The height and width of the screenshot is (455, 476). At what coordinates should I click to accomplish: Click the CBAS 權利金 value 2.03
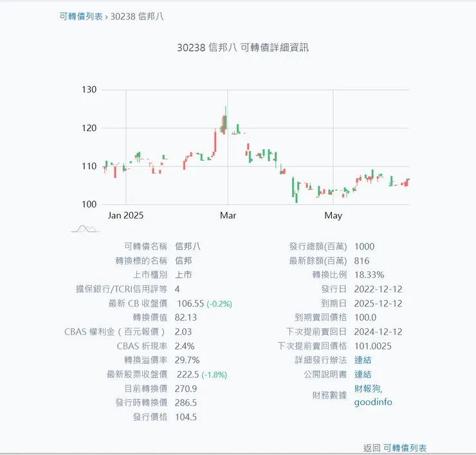[183, 332]
